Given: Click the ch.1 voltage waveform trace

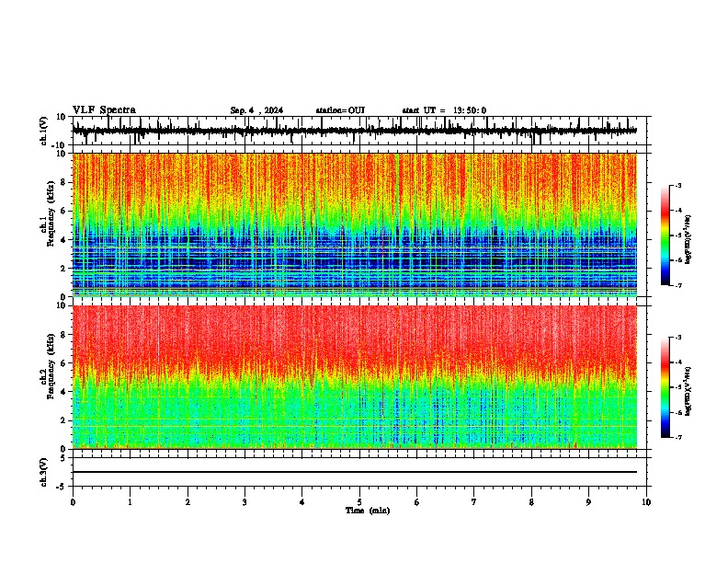Looking at the screenshot, I should tap(355, 131).
